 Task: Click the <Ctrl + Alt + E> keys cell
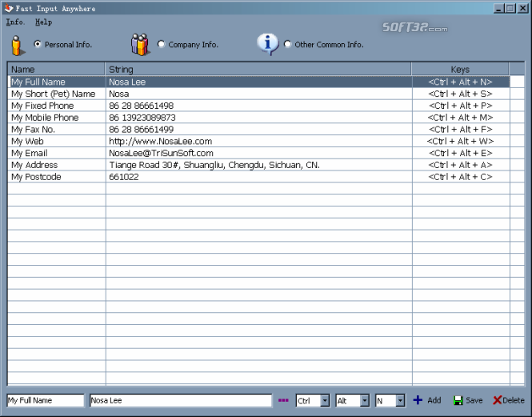click(460, 153)
